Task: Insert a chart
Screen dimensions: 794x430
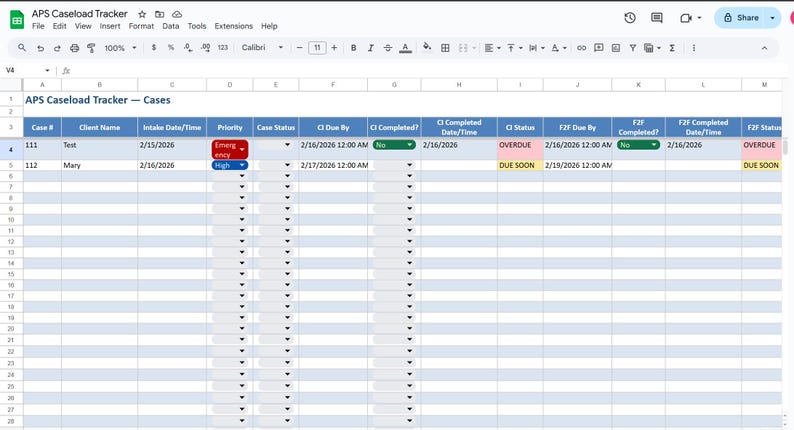Action: 616,48
